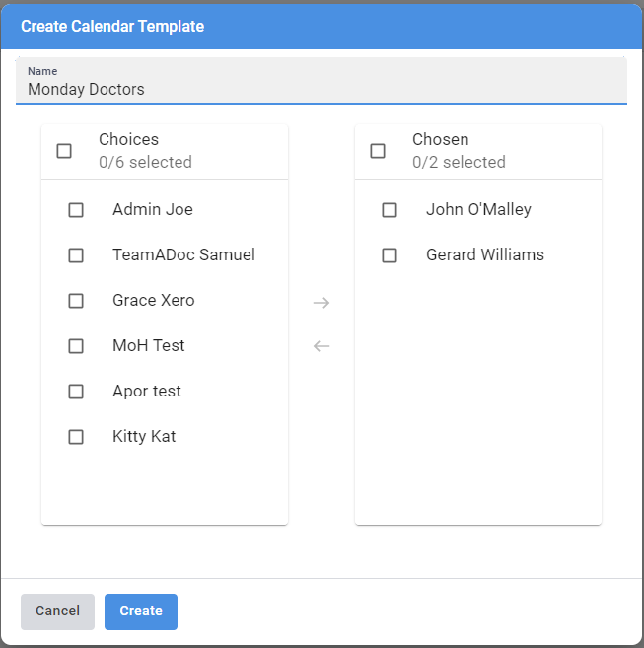Select the Kitty Kat list item
The width and height of the screenshot is (644, 648).
(x=144, y=437)
